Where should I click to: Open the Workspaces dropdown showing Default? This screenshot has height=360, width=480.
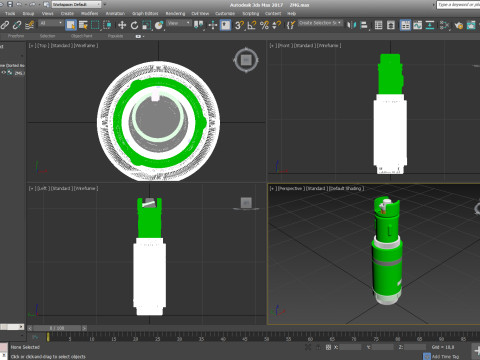76,4
